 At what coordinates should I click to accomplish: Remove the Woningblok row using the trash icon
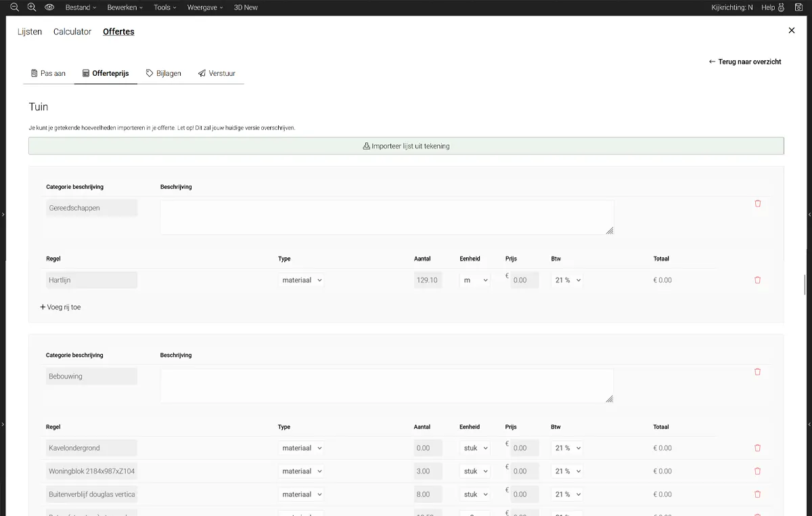pos(758,471)
